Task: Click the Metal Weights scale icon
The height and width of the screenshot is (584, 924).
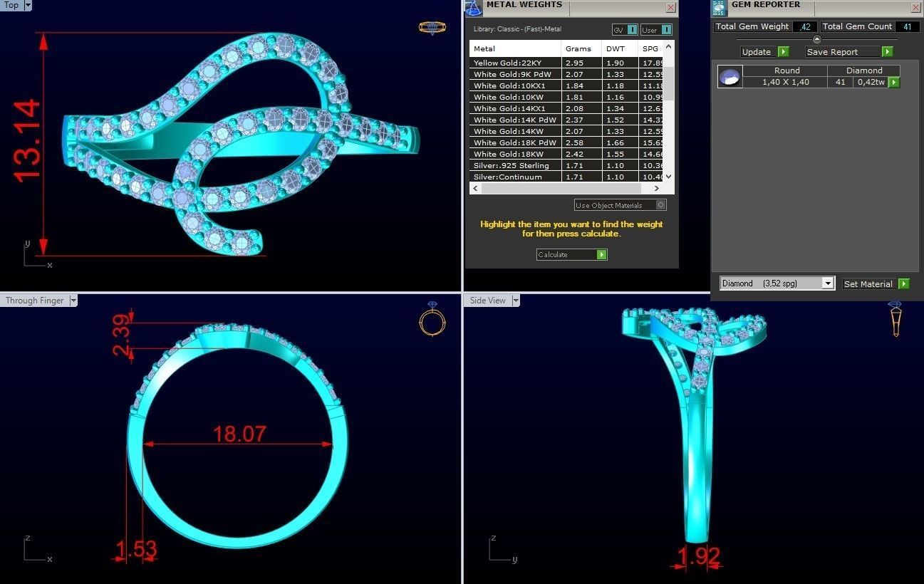Action: (x=473, y=8)
